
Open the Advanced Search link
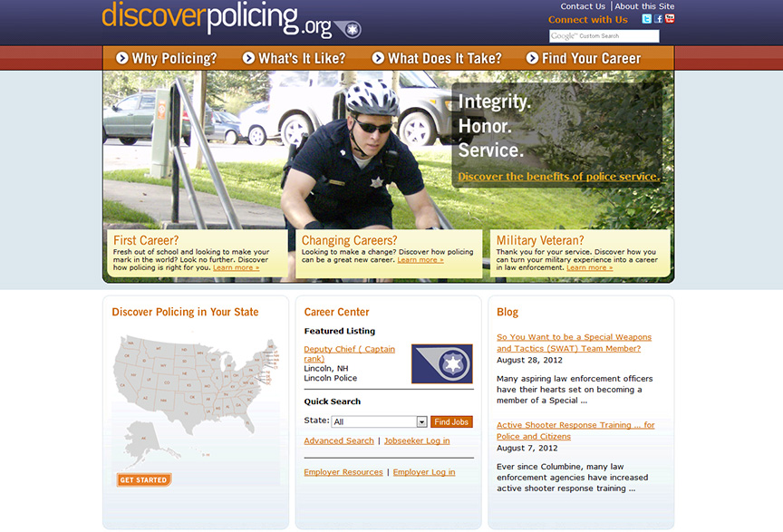click(339, 440)
